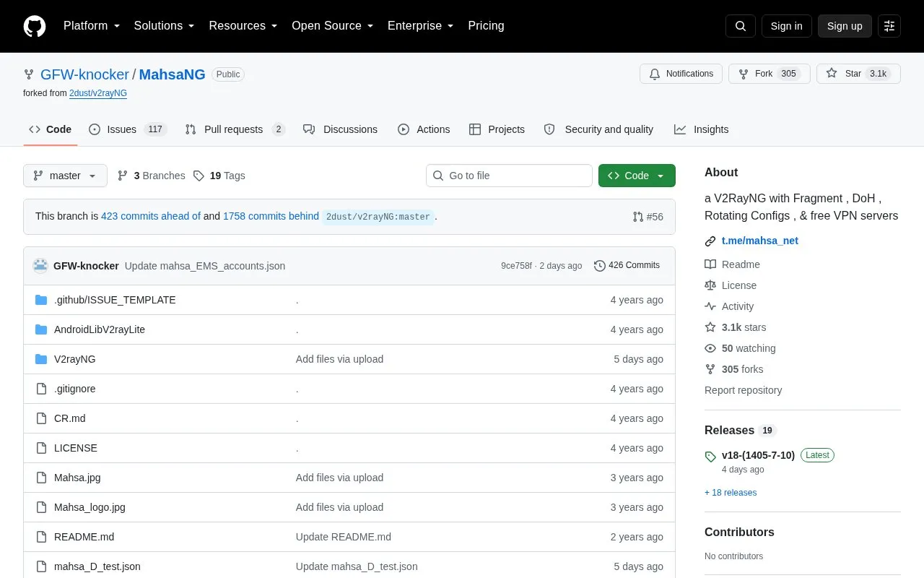Open the AndroidLibV2rayLite folder
Viewport: 924px width, 578px height.
[x=100, y=329]
